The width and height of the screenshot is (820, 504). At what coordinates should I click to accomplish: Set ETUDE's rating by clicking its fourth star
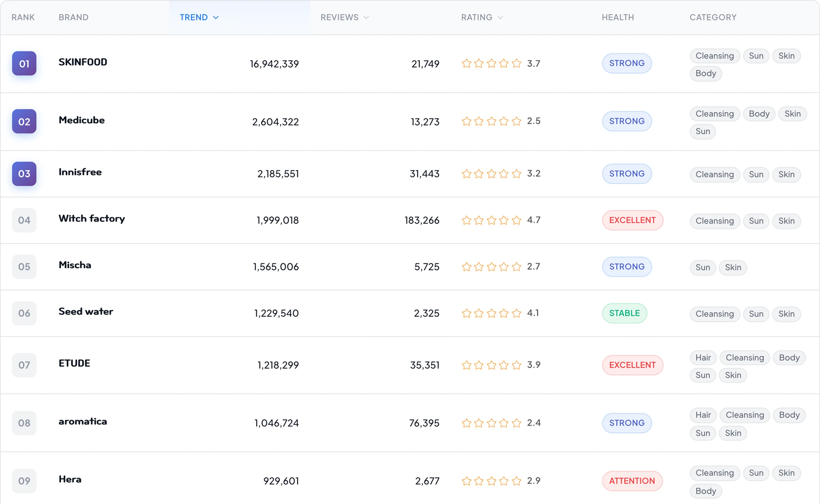[x=503, y=365]
